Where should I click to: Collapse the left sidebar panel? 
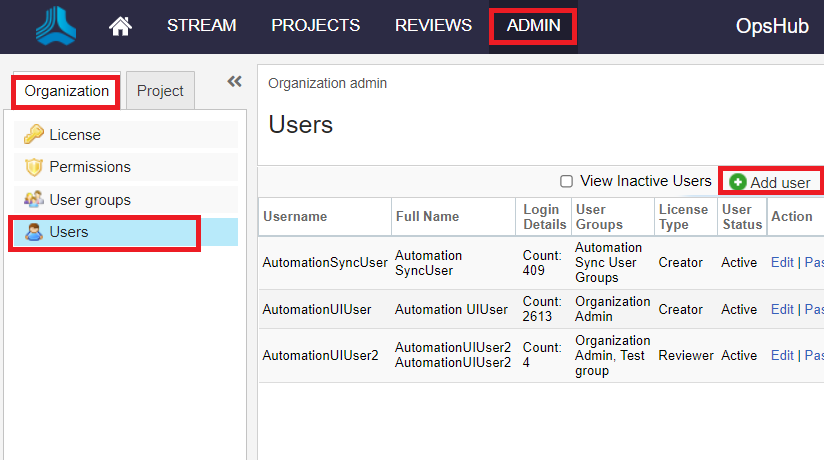pos(235,82)
